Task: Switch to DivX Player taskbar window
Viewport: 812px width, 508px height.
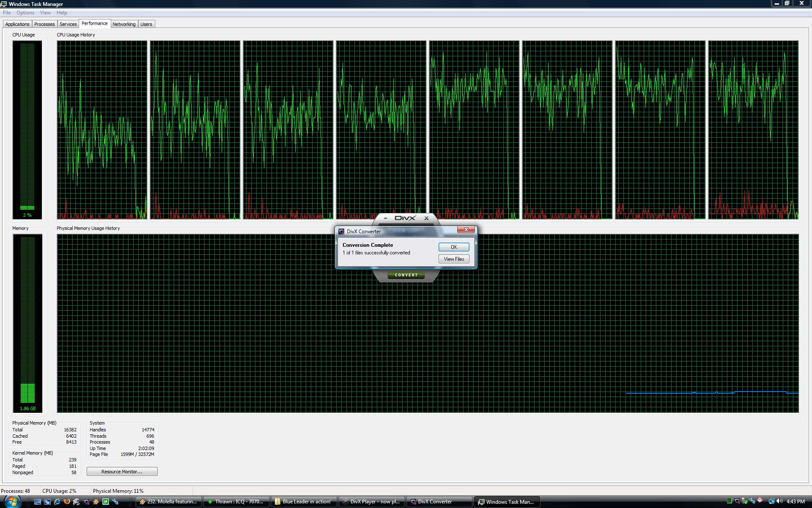Action: point(372,502)
